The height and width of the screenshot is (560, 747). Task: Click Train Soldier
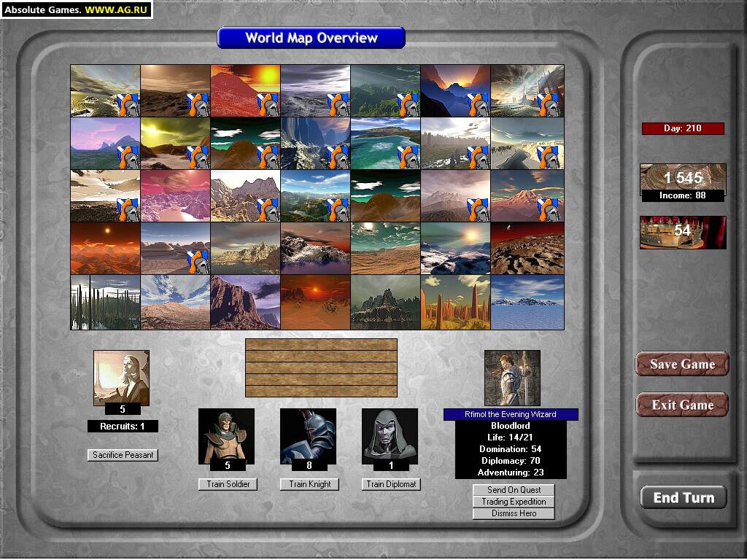(x=227, y=484)
